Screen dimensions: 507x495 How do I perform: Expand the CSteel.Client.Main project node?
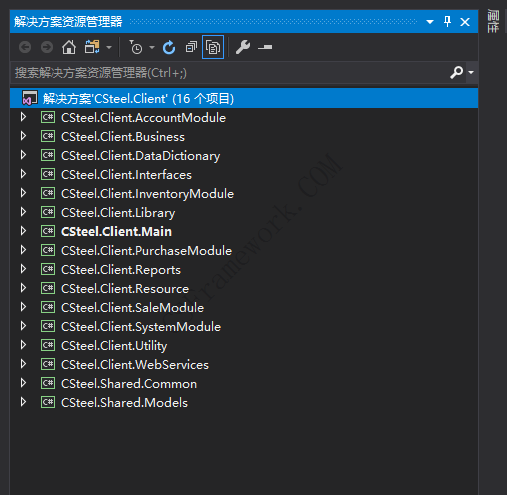coord(23,231)
